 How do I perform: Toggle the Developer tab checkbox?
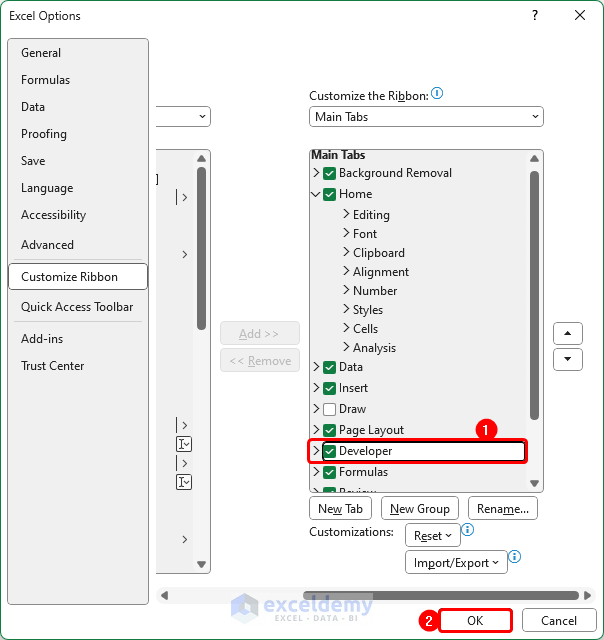point(329,451)
